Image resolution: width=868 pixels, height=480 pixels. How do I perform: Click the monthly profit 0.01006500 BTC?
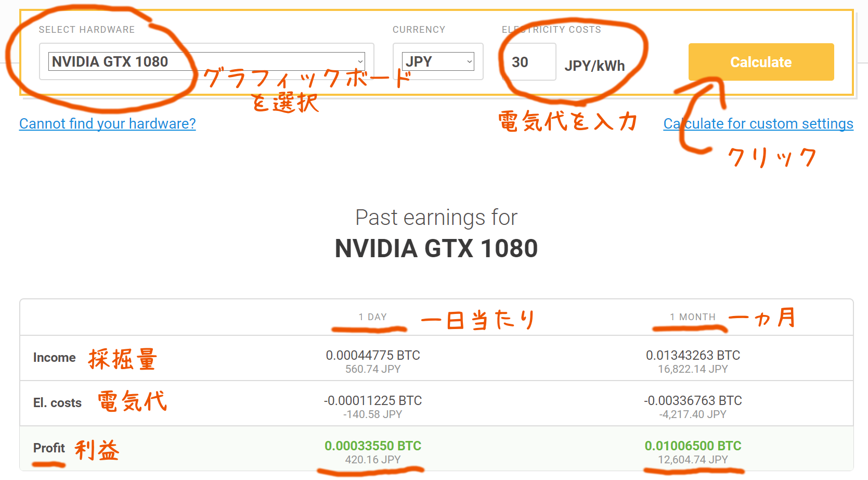click(x=693, y=446)
